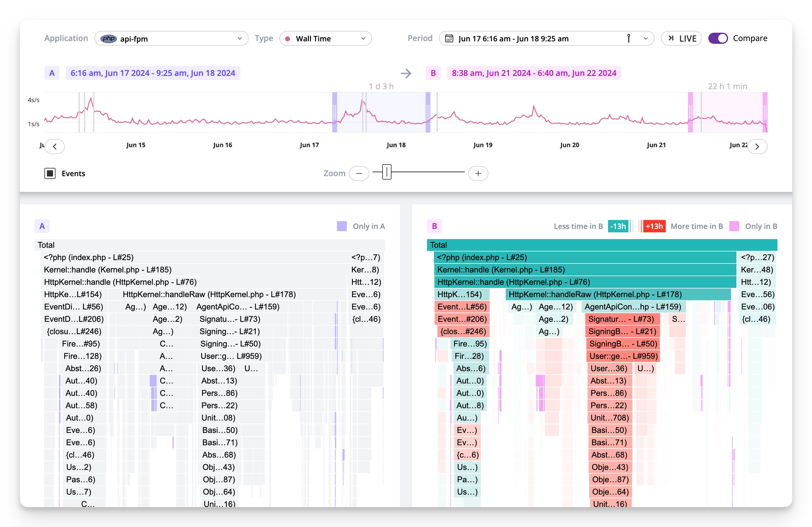Toggle the Compare switch off
The image size is (812, 527).
(718, 38)
